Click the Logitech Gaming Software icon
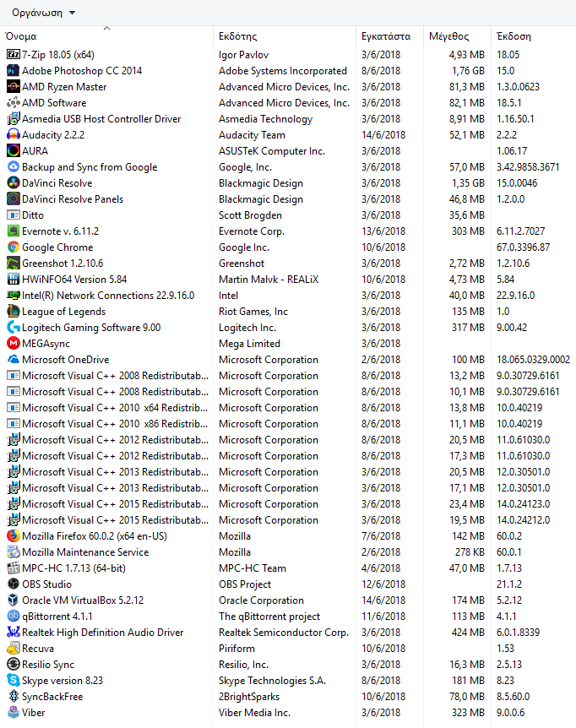The image size is (576, 728). point(14,328)
